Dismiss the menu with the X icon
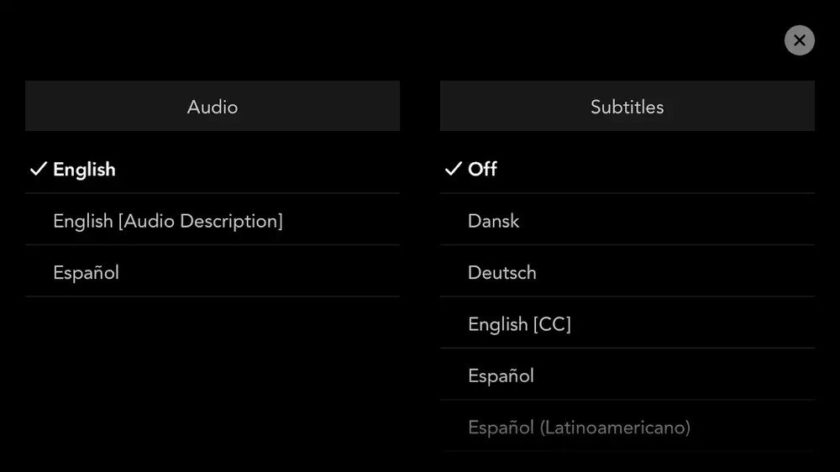The height and width of the screenshot is (472, 840). point(799,40)
